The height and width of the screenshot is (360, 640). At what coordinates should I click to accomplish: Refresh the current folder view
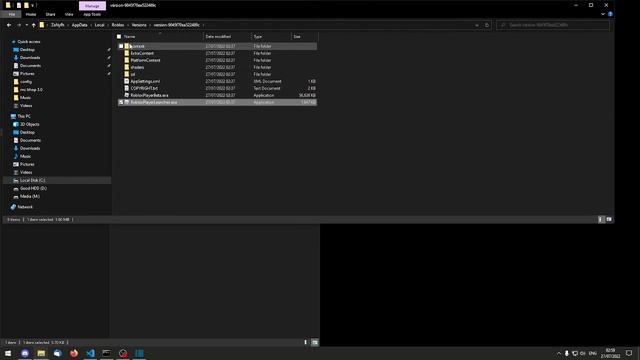[x=487, y=25]
